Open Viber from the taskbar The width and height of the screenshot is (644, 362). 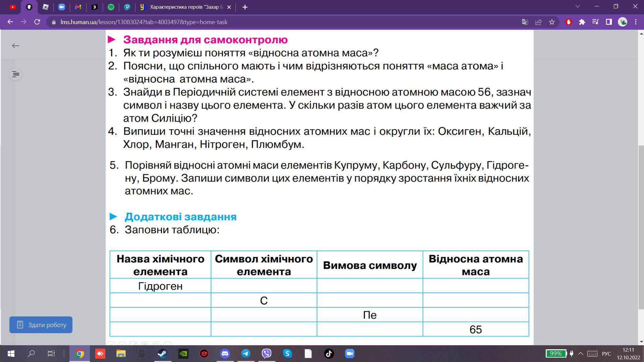(266, 354)
